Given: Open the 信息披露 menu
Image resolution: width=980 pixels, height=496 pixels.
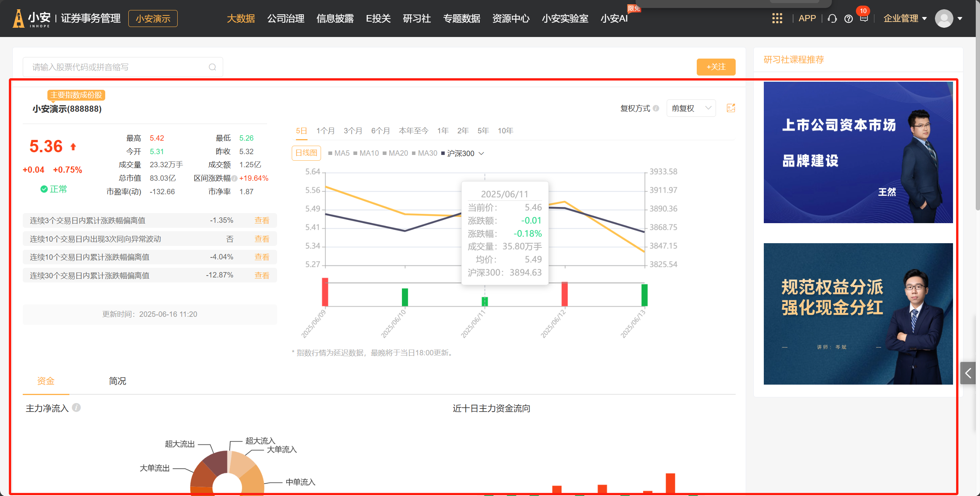Looking at the screenshot, I should click(x=335, y=18).
